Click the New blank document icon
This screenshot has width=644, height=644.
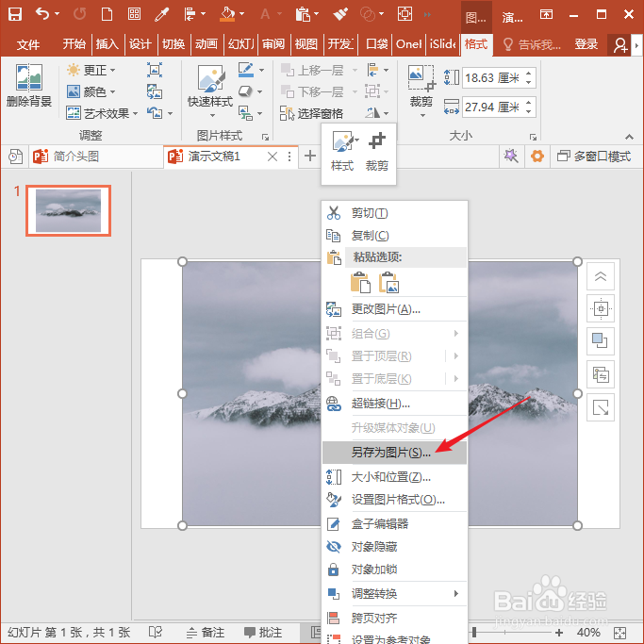coord(107,14)
